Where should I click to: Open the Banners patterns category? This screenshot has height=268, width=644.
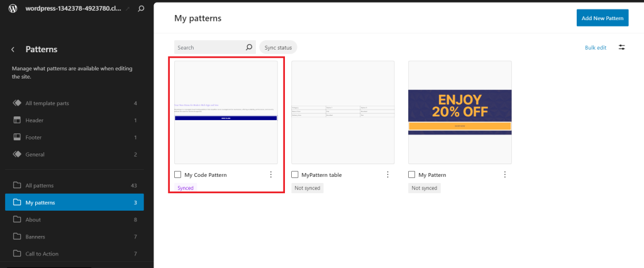pos(74,237)
